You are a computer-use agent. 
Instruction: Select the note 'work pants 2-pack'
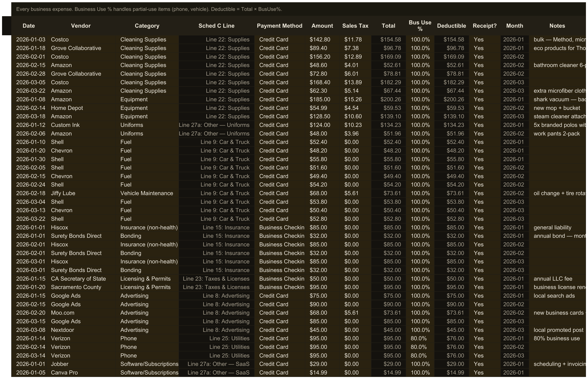[557, 134]
